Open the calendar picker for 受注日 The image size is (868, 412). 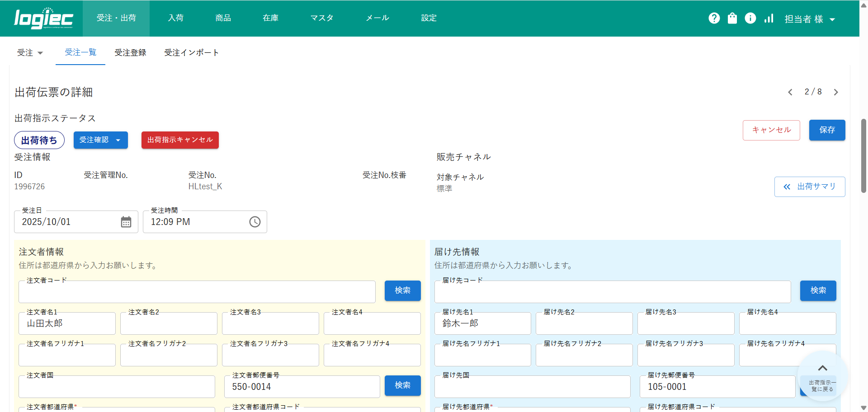(126, 222)
